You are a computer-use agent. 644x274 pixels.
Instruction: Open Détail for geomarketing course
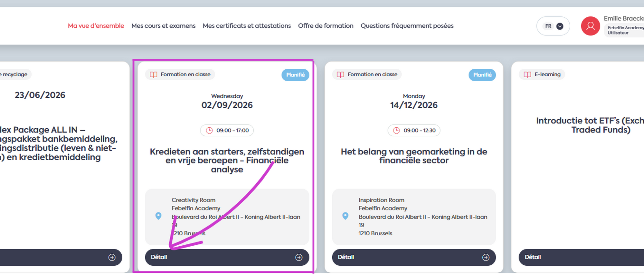pos(414,257)
